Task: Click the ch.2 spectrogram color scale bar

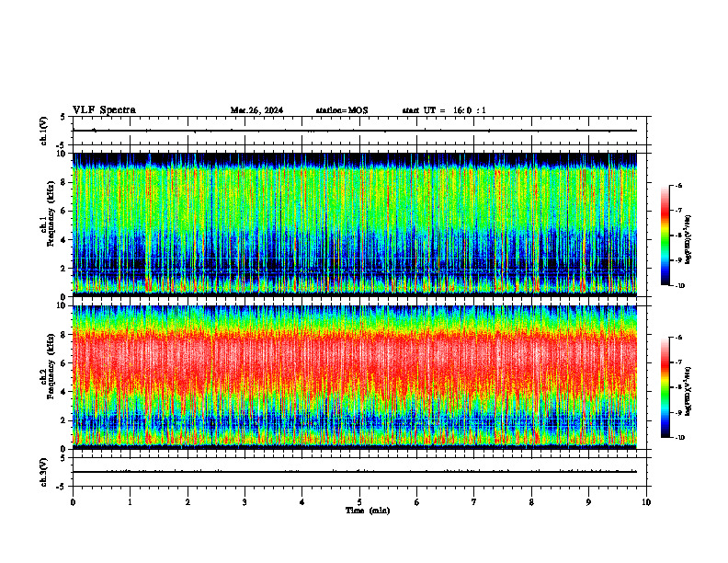Action: pyautogui.click(x=665, y=387)
